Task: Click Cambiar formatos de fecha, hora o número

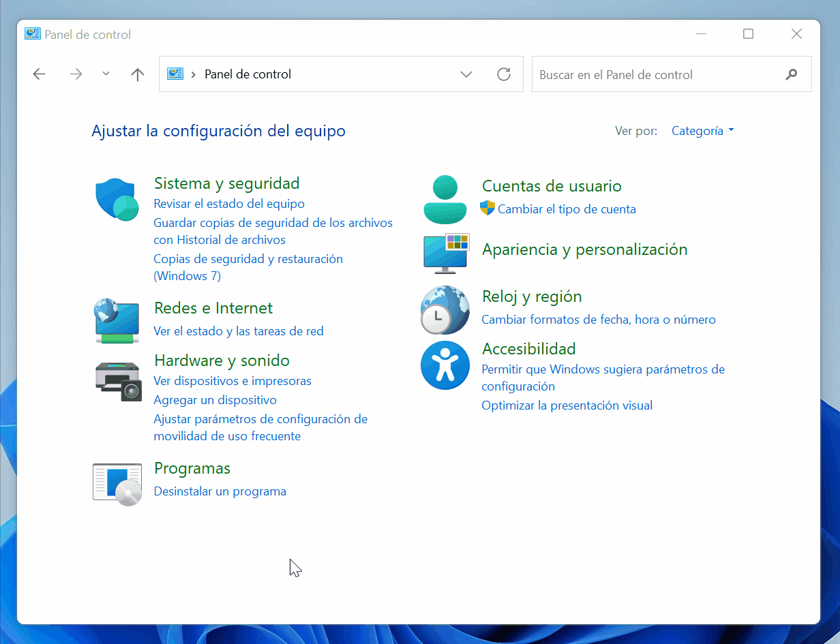Action: tap(599, 320)
